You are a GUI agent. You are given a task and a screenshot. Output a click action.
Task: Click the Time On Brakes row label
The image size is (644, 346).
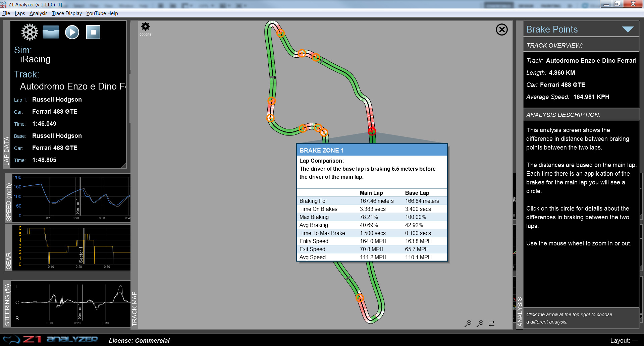coord(318,209)
